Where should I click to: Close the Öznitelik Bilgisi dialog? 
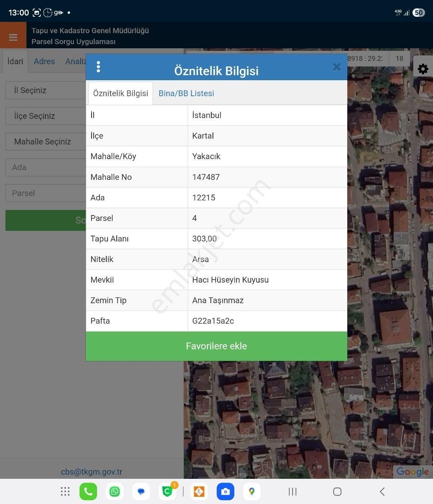click(x=336, y=67)
